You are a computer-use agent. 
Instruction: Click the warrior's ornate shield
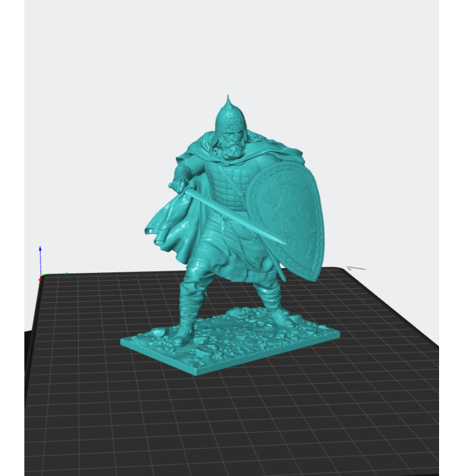point(287,221)
